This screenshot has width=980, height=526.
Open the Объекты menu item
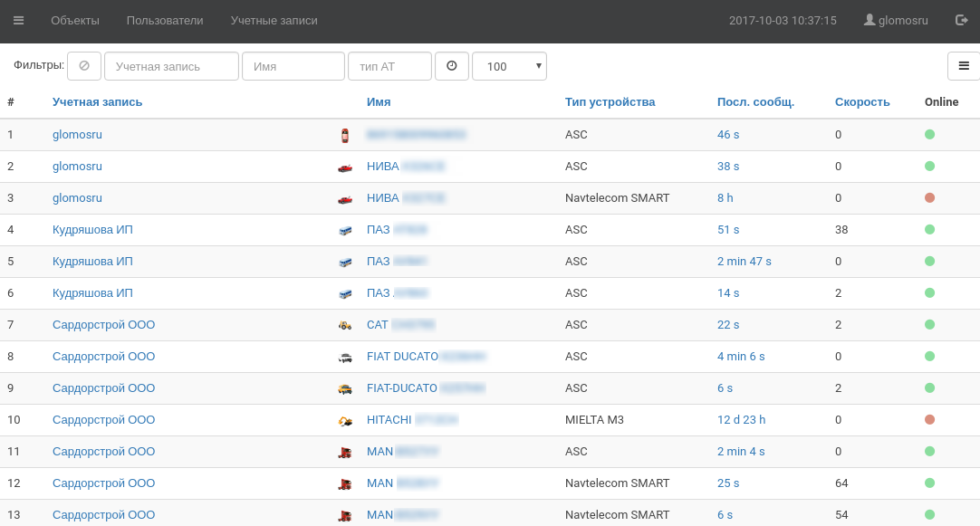point(75,20)
